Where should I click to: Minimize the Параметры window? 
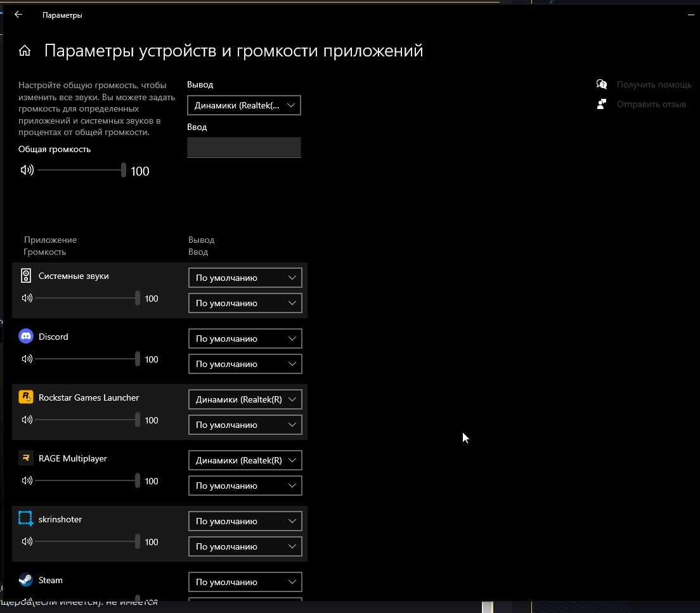pyautogui.click(x=691, y=15)
